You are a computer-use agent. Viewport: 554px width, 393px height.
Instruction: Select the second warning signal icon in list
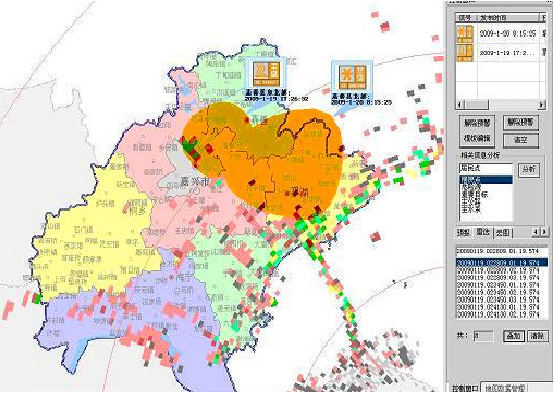click(465, 53)
